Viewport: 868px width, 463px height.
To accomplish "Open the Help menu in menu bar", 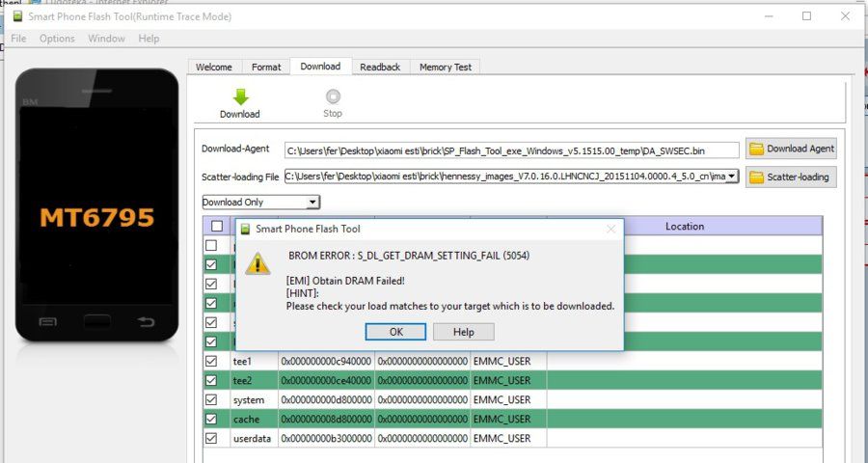I will click(149, 39).
